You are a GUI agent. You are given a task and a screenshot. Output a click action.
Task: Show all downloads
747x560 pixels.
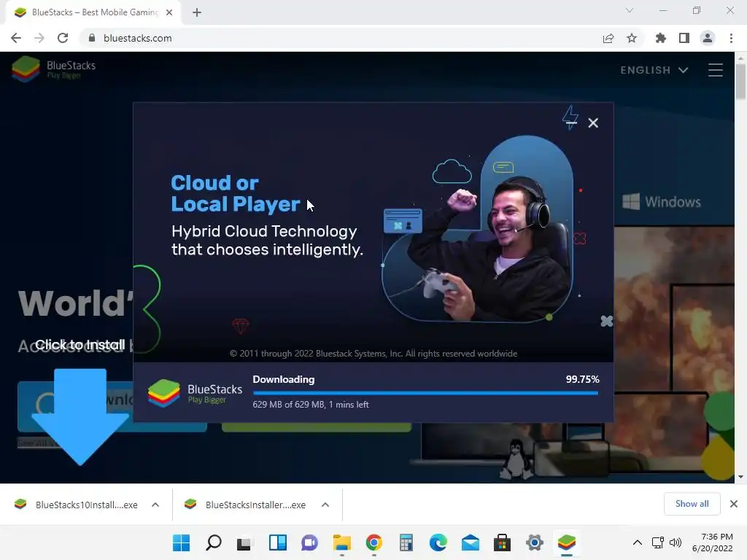click(692, 504)
